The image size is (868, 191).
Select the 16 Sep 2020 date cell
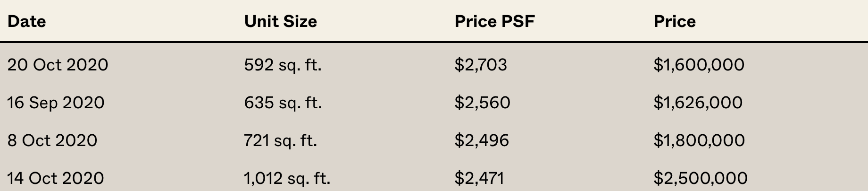pyautogui.click(x=56, y=103)
